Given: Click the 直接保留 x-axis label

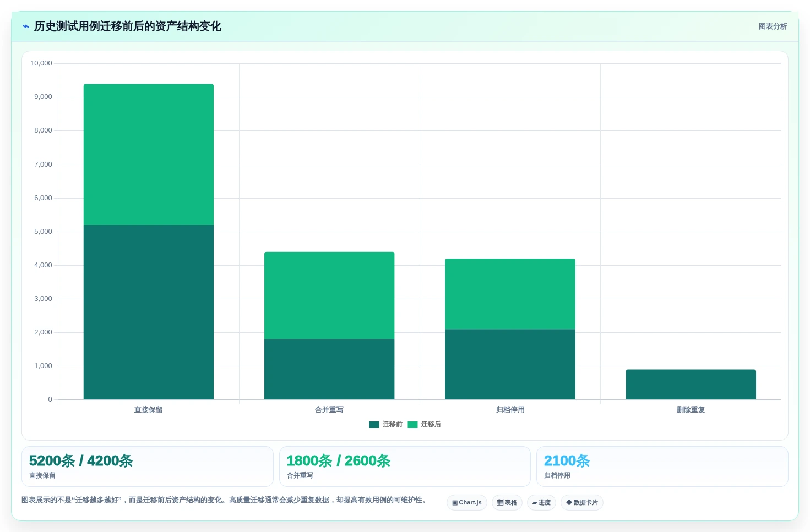Looking at the screenshot, I should point(149,410).
